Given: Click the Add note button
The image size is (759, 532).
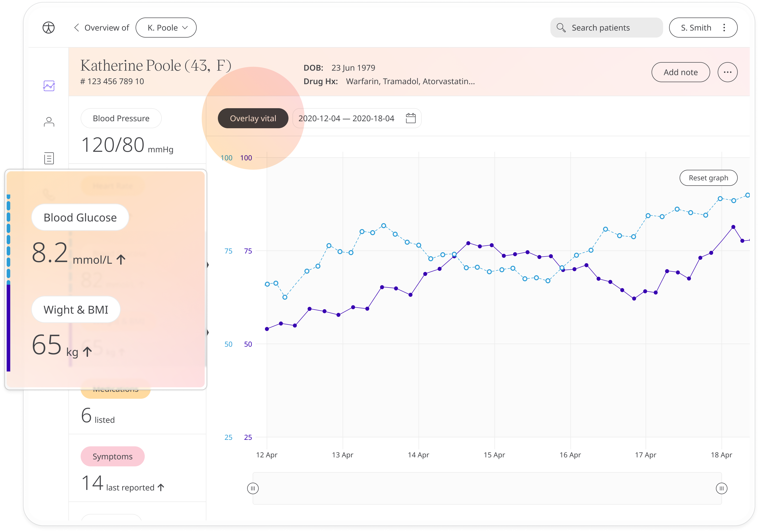Looking at the screenshot, I should [679, 72].
